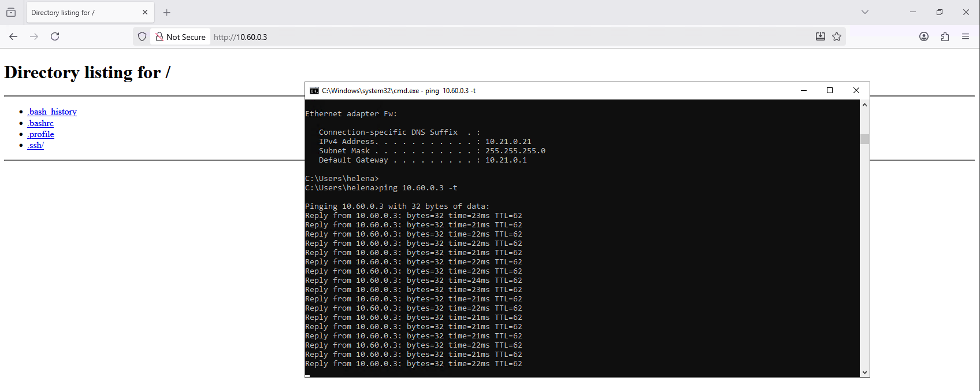
Task: Close the Directory listing tab
Action: [x=145, y=12]
